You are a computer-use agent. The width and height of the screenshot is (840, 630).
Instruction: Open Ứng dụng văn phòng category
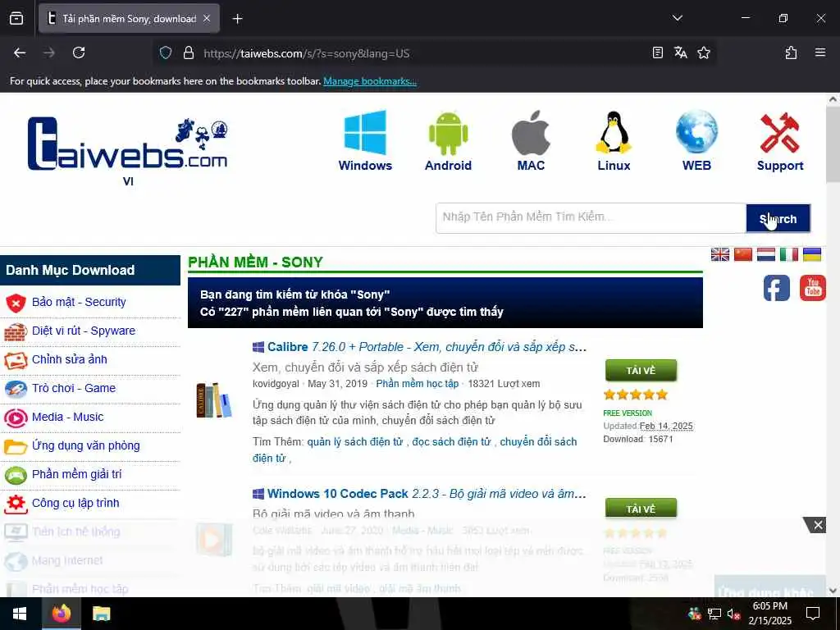pos(85,445)
